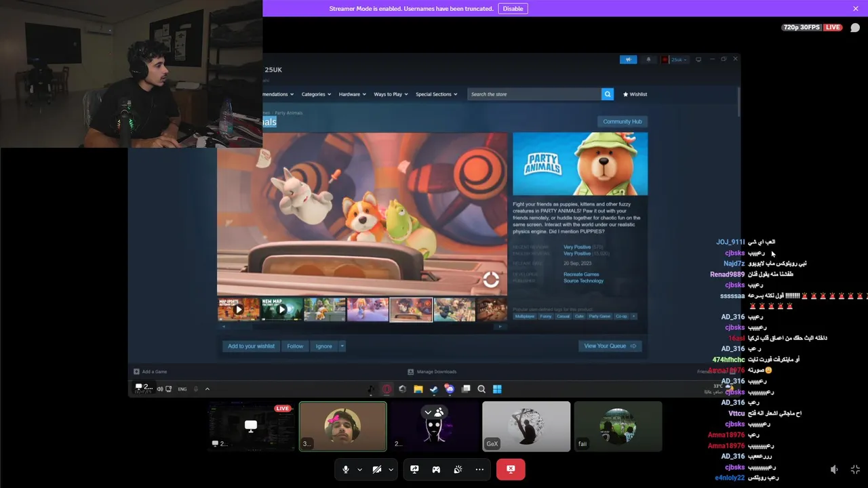
Task: Click the plus button to add tags
Action: click(x=634, y=317)
